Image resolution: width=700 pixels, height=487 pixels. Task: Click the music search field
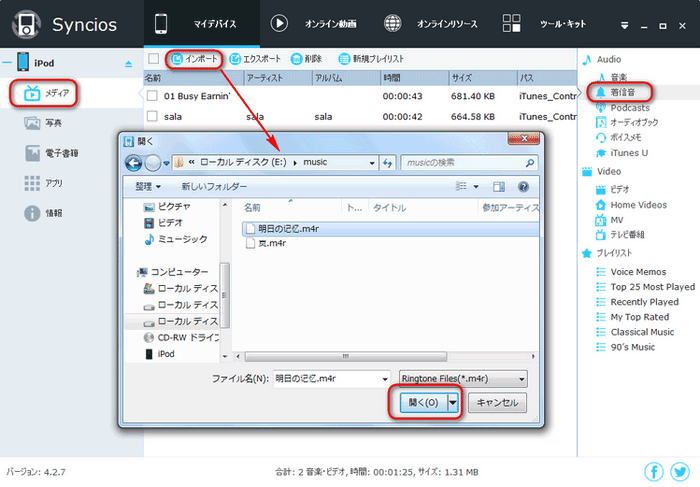coord(469,163)
